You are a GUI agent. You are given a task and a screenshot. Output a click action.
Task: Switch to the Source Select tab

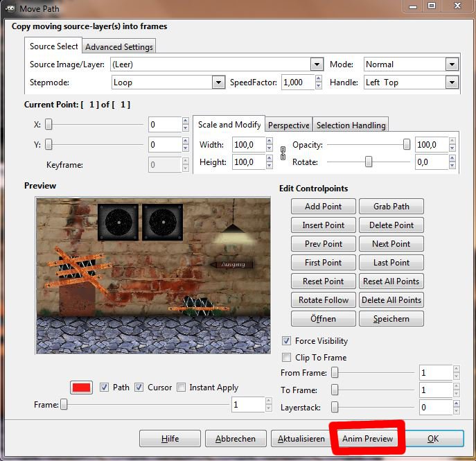coord(53,46)
